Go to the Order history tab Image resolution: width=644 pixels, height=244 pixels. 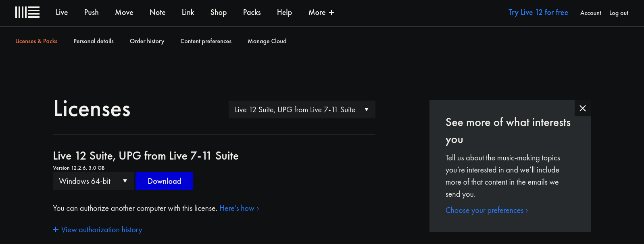147,41
